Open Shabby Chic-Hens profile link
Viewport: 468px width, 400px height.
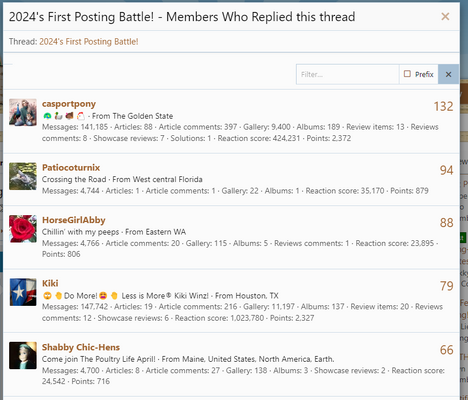(81, 347)
